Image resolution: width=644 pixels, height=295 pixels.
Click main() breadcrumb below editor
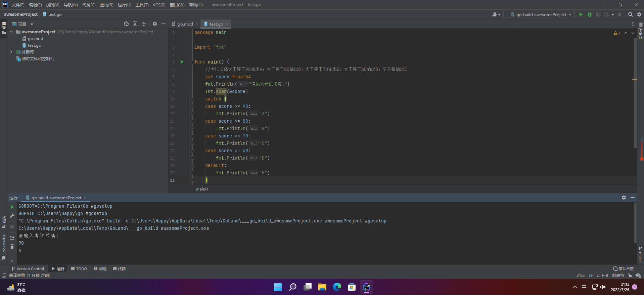click(x=202, y=189)
